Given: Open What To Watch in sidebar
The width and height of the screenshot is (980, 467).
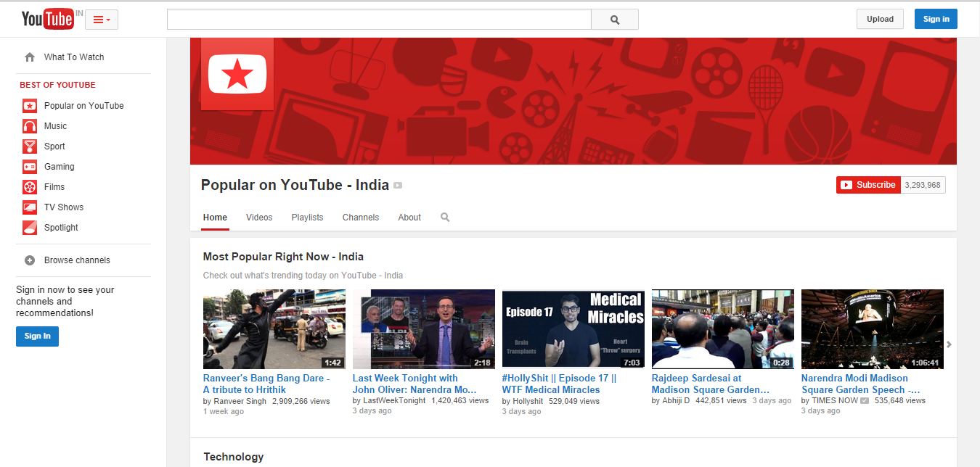Looking at the screenshot, I should (x=74, y=57).
